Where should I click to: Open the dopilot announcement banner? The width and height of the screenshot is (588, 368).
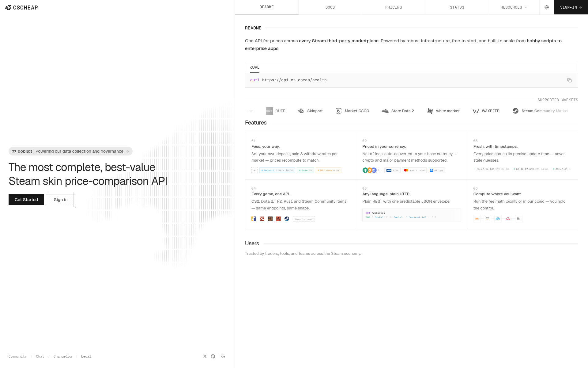tap(70, 151)
